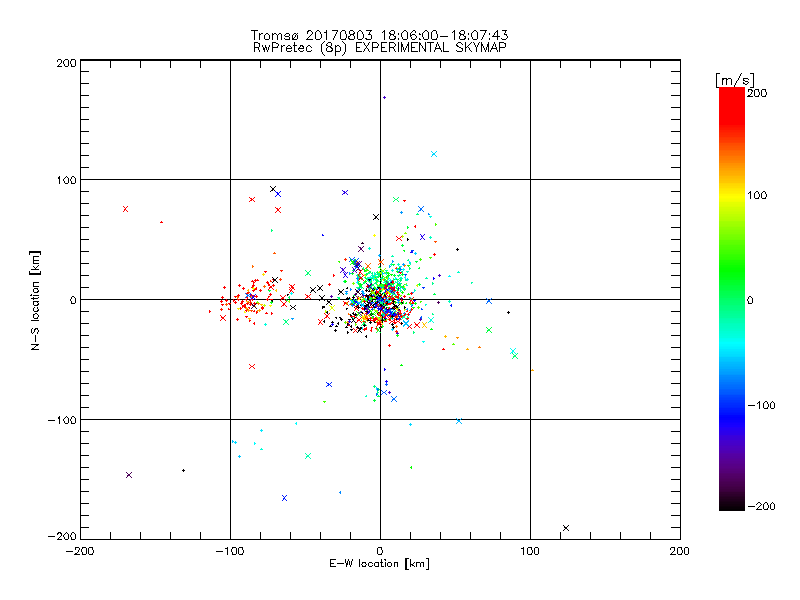Click the blue X marker near -165 km south
The width and height of the screenshot is (800, 600).
[x=285, y=498]
